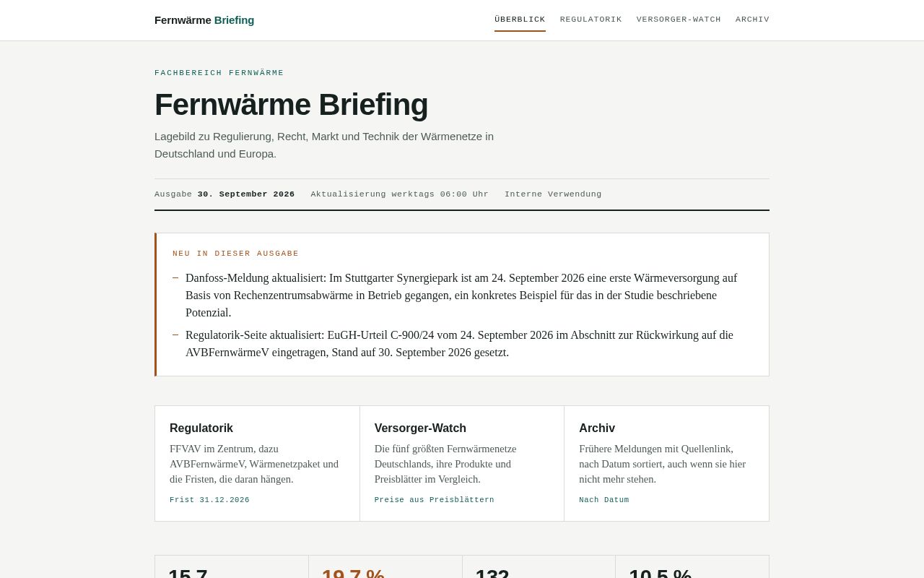Image resolution: width=924 pixels, height=578 pixels.
Task: Click the Archiv card description text
Action: pos(663,464)
